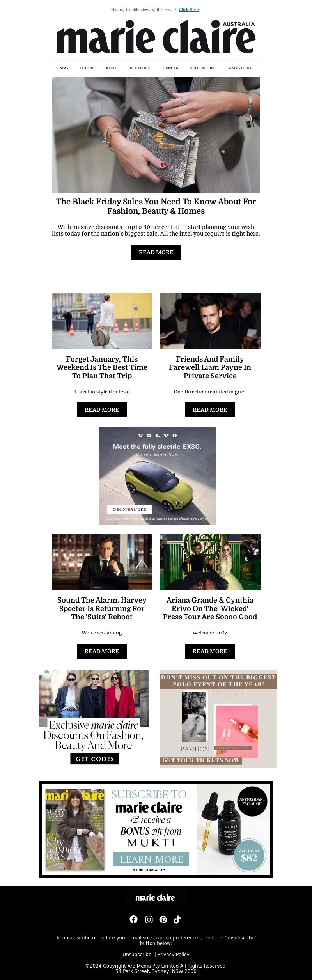The image size is (312, 980).
Task: Open the Wicked press tour article thumbnail
Action: click(x=210, y=562)
